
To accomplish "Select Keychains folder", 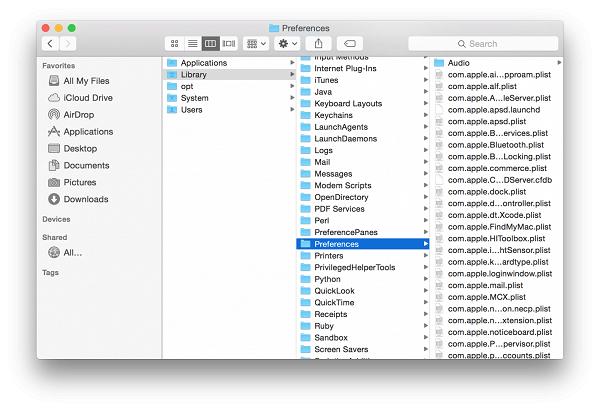I will (363, 115).
